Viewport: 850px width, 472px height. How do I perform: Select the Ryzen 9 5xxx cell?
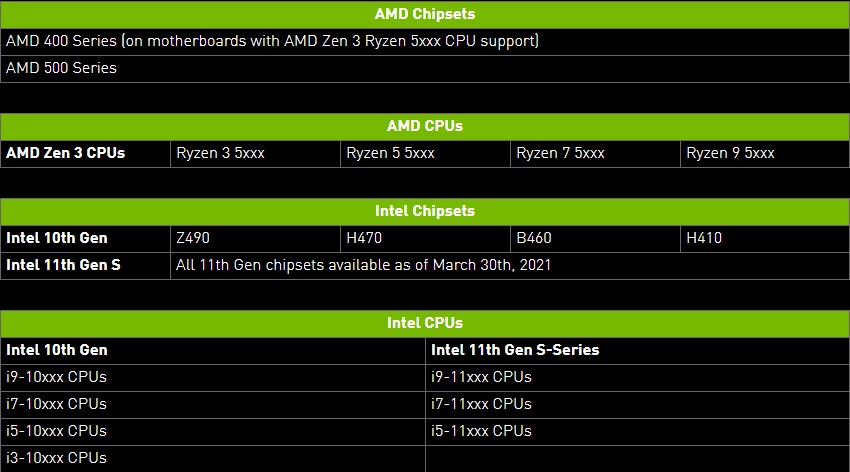pos(730,153)
